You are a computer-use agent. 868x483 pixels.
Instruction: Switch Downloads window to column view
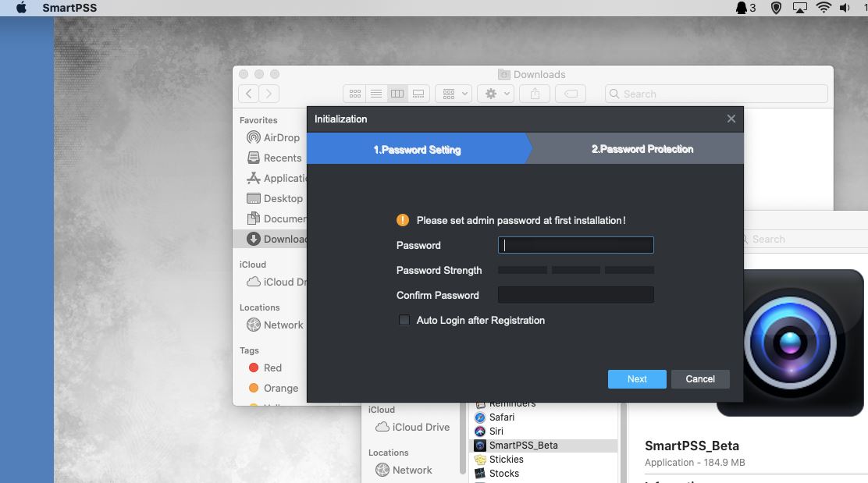click(x=397, y=94)
